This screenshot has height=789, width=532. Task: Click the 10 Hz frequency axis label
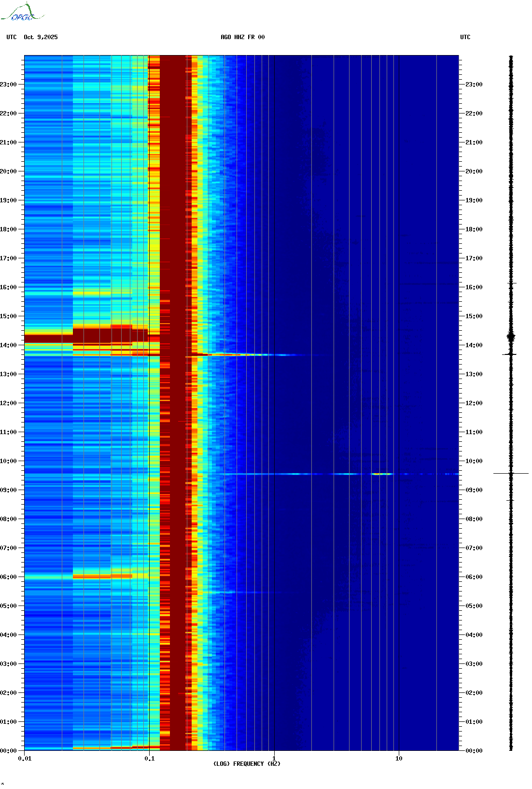[399, 759]
